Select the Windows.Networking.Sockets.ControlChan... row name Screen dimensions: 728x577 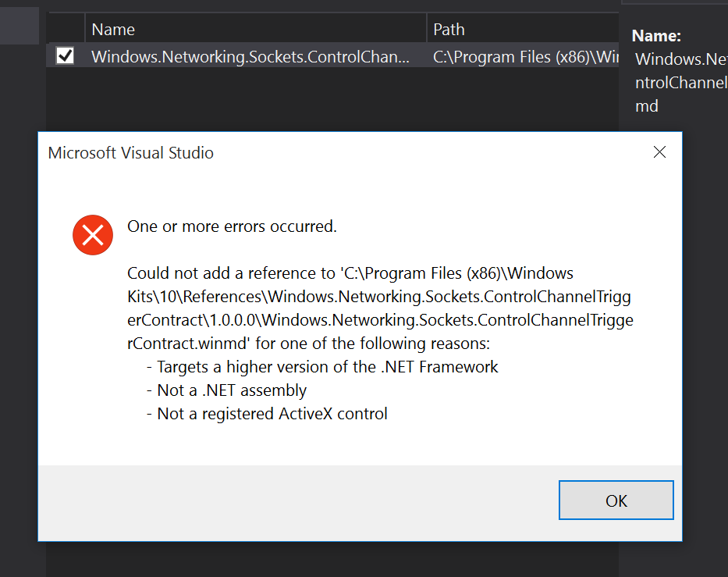click(250, 57)
